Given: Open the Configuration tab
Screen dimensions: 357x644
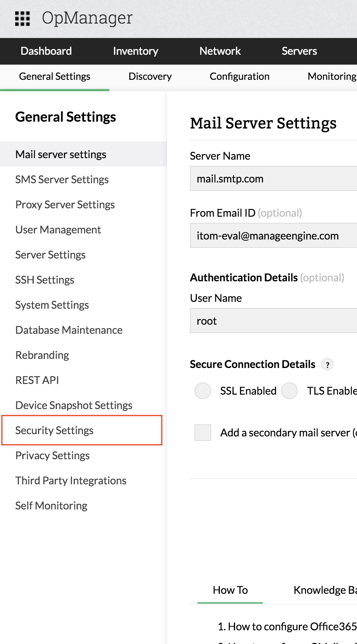Looking at the screenshot, I should (239, 76).
